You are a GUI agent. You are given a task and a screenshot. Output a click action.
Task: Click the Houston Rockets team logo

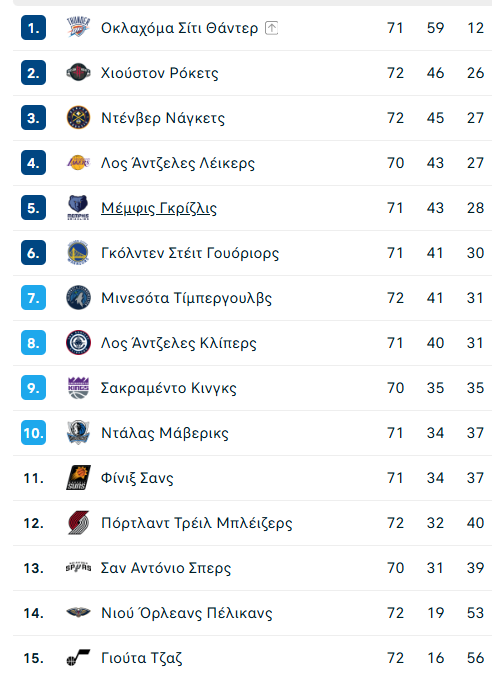(78, 73)
